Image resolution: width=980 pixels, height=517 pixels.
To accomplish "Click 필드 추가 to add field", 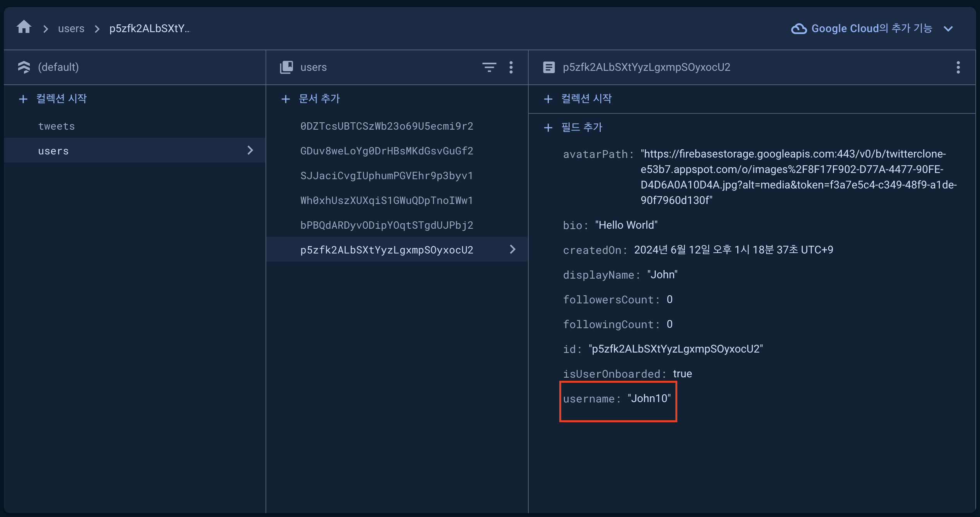I will coord(581,127).
